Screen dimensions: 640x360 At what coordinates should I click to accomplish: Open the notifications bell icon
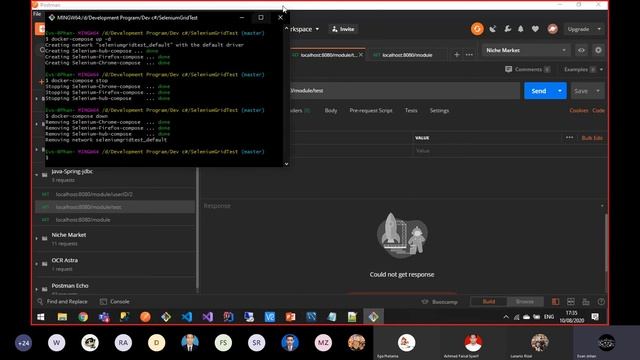pos(521,29)
